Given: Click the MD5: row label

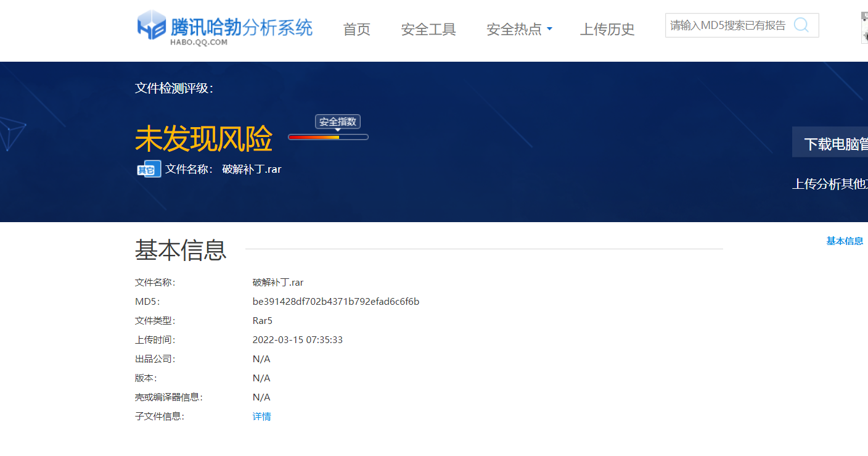Looking at the screenshot, I should point(147,302).
